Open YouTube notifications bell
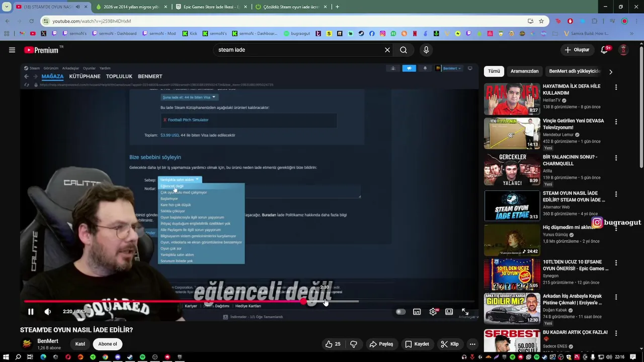This screenshot has height=362, width=644. [605, 50]
